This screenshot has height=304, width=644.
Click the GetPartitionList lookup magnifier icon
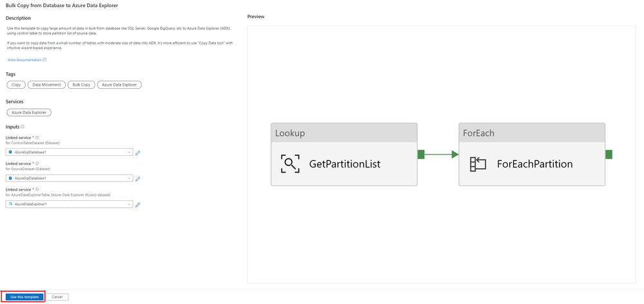tap(290, 164)
